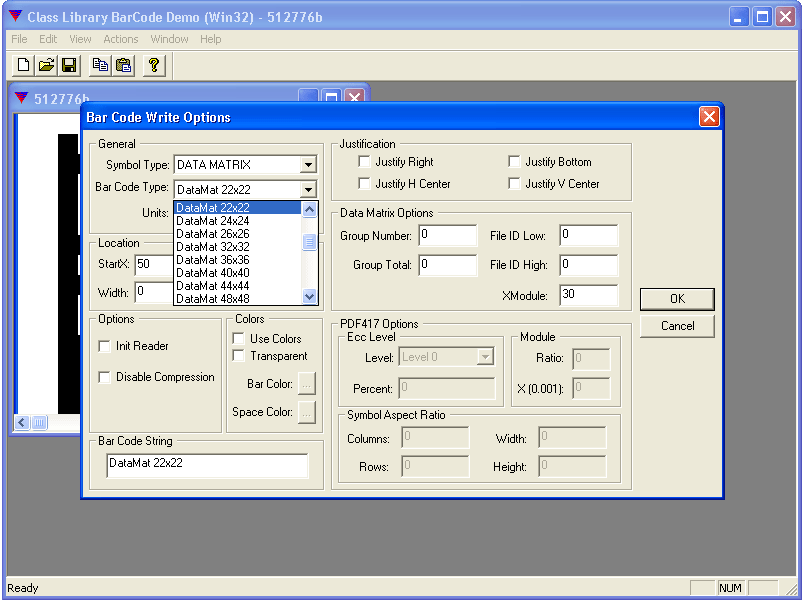802x602 pixels.
Task: Click the OK button
Action: click(677, 298)
